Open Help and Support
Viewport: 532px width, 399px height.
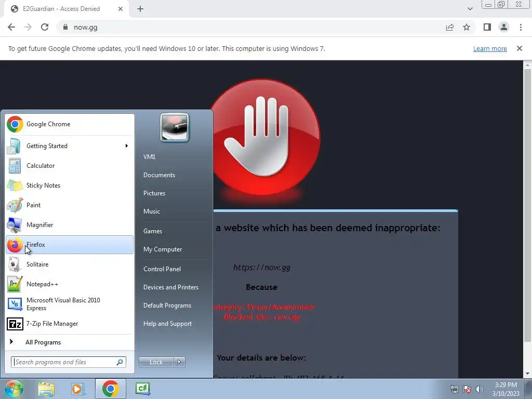[167, 324]
